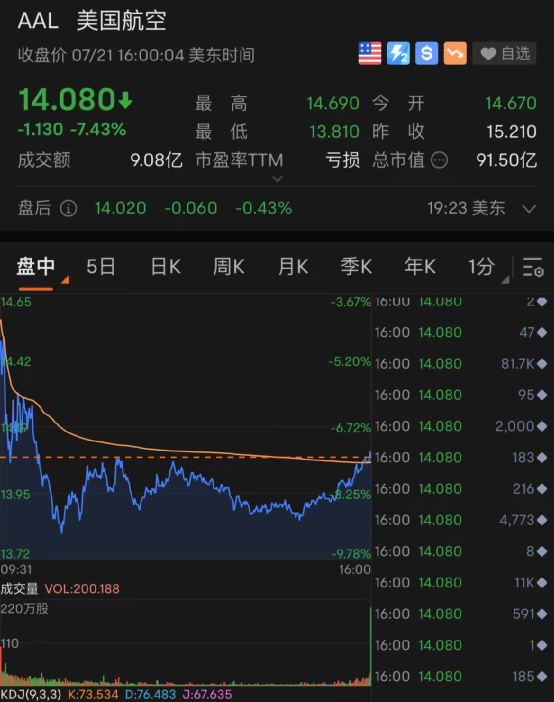Select the trade row with volume 2,000
Screen dimensions: 554x702
click(x=461, y=426)
